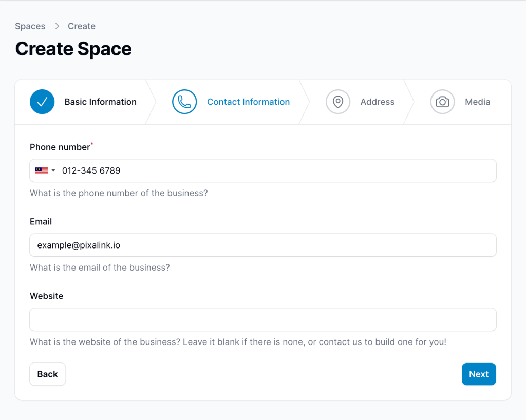The height and width of the screenshot is (420, 526).
Task: Select the Contact Information step label
Action: tap(248, 102)
